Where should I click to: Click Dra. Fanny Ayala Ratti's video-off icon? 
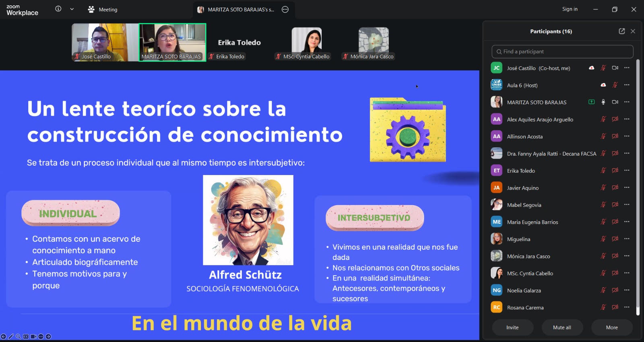point(615,153)
